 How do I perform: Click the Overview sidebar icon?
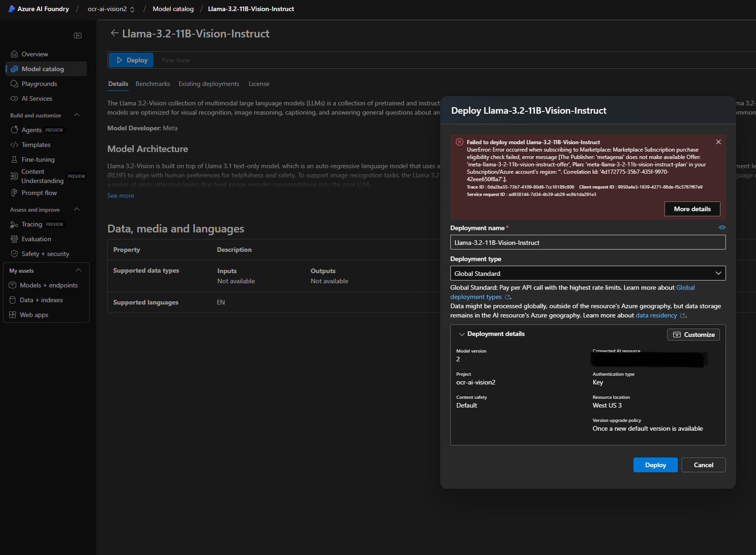[x=14, y=54]
